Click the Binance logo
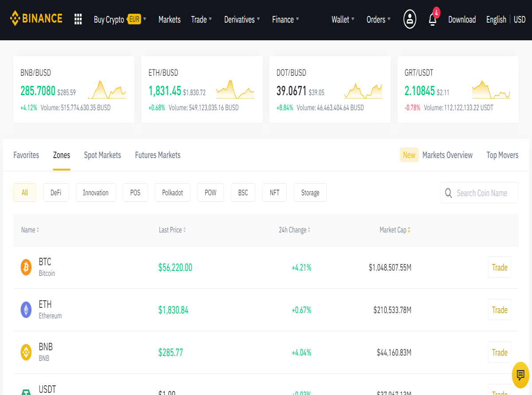 pos(36,19)
